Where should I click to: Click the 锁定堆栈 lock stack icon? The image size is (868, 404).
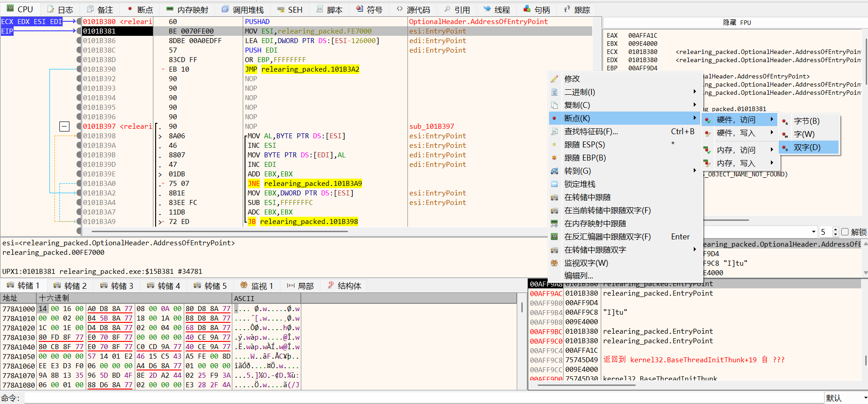pos(554,184)
